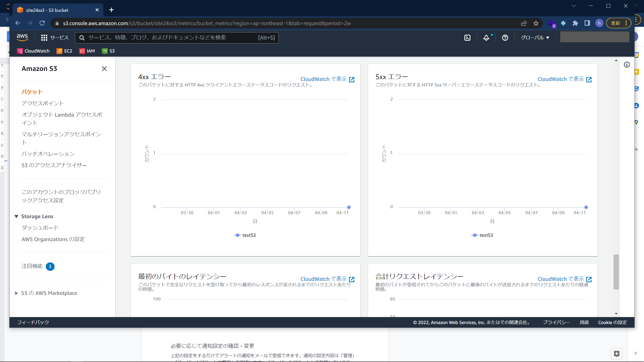Screen dimensions: 644x362
Task: Click the AWS logo home icon
Action: tap(22, 37)
